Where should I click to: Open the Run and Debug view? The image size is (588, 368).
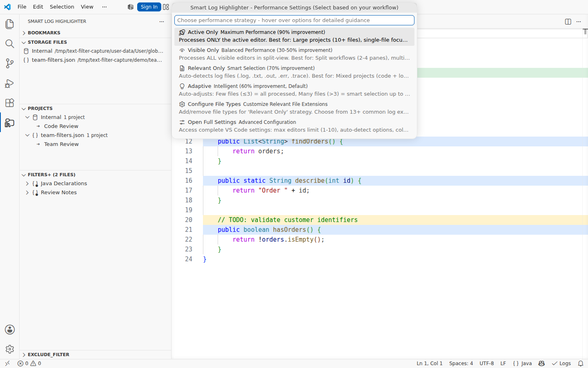(10, 83)
